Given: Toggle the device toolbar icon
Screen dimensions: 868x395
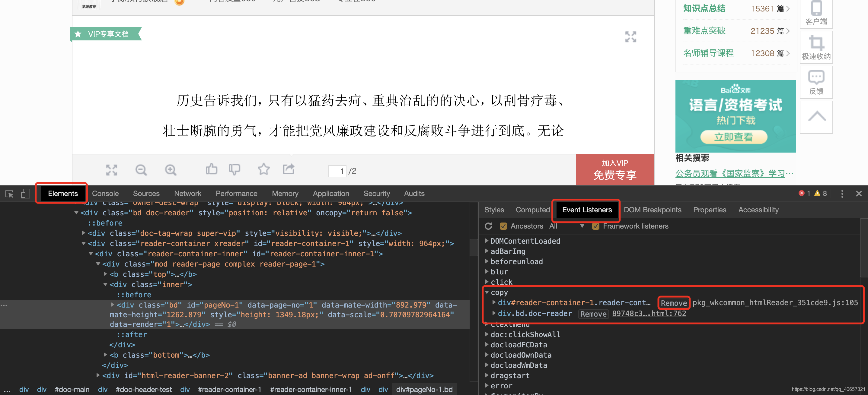Looking at the screenshot, I should click(25, 194).
